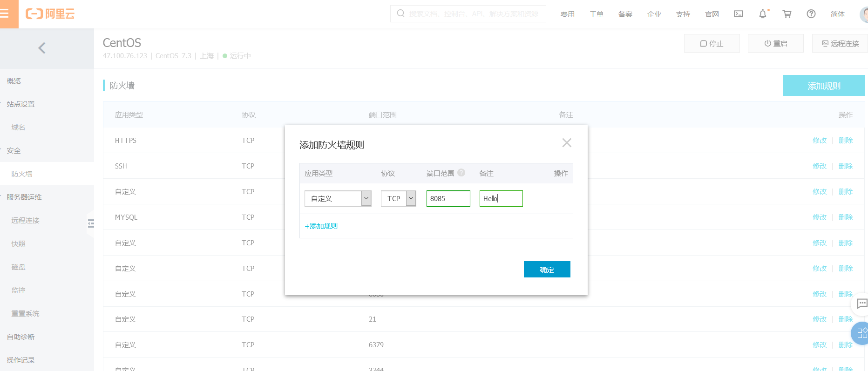The image size is (868, 371).
Task: Click 删除 for port 6379 rule
Action: click(846, 345)
